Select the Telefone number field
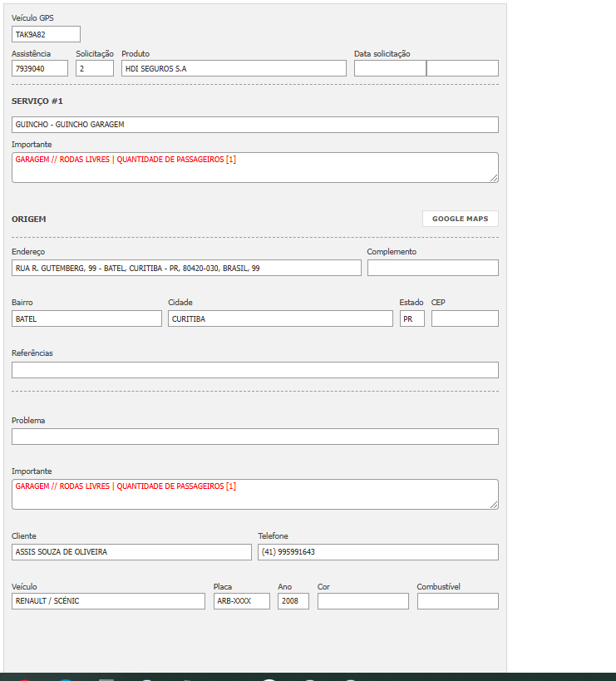 point(377,552)
